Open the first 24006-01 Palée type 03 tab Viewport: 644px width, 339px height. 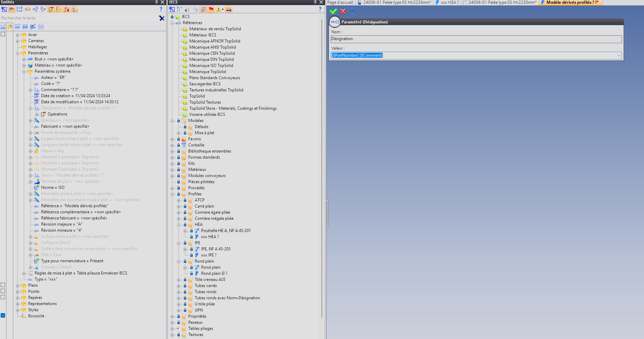[x=394, y=2]
